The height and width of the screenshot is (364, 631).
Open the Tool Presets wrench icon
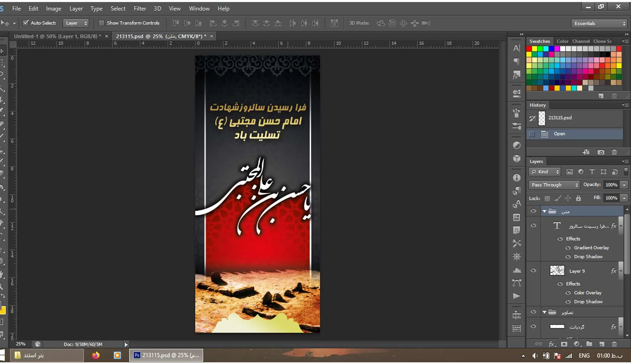(x=517, y=243)
